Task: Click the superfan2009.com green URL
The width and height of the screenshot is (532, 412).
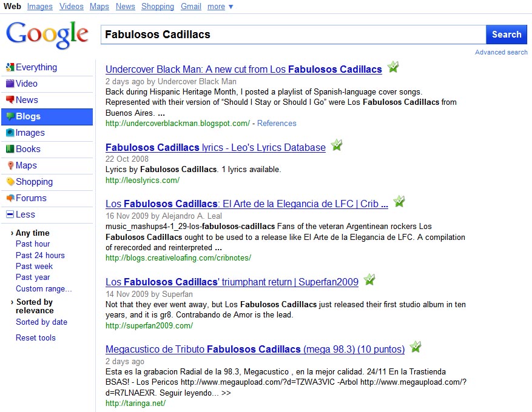Action: point(149,325)
